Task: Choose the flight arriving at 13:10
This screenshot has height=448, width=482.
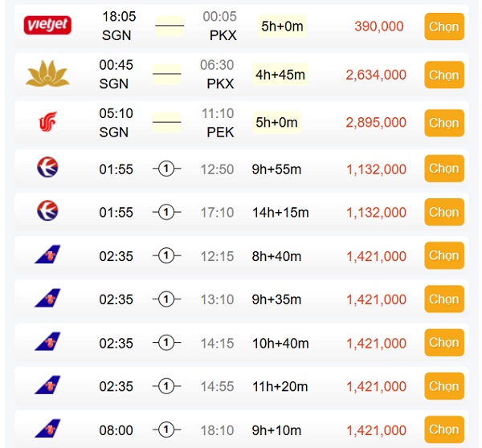Action: coord(444,299)
